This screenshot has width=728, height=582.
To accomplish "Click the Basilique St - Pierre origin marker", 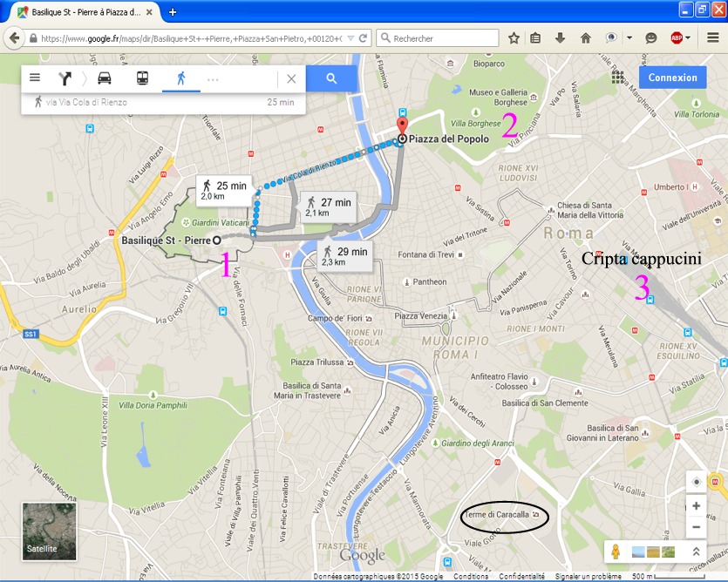I will coord(216,240).
